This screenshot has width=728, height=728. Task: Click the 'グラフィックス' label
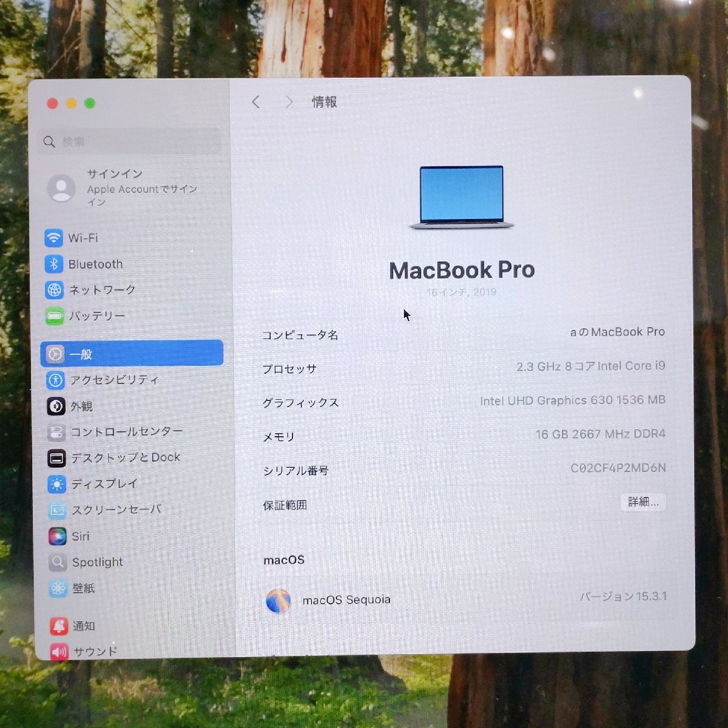point(300,403)
